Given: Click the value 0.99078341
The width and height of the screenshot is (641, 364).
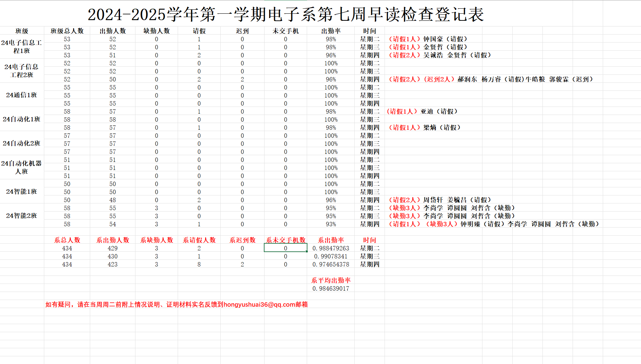Looking at the screenshot, I should [x=331, y=256].
